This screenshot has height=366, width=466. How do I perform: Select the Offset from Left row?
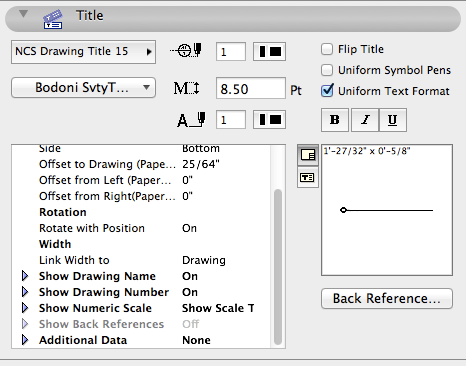[142, 180]
